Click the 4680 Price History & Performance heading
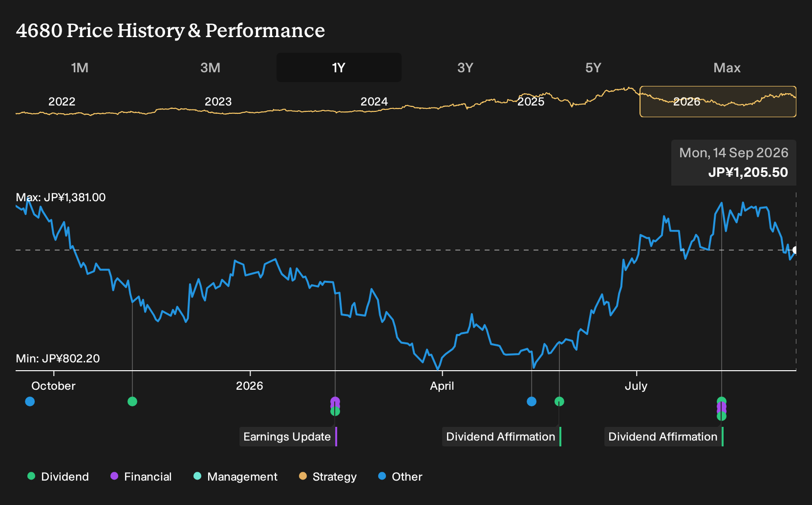The height and width of the screenshot is (505, 812). (171, 30)
